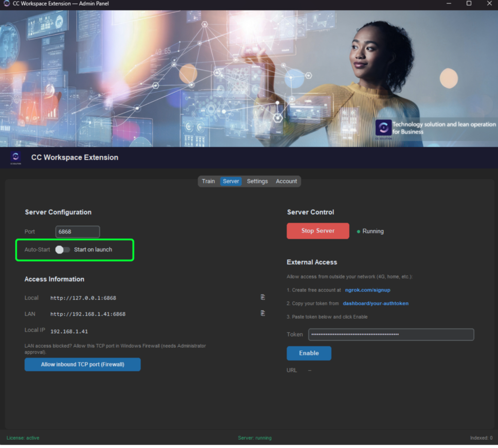The height and width of the screenshot is (448, 498).
Task: Open the Settings tab
Action: (257, 181)
